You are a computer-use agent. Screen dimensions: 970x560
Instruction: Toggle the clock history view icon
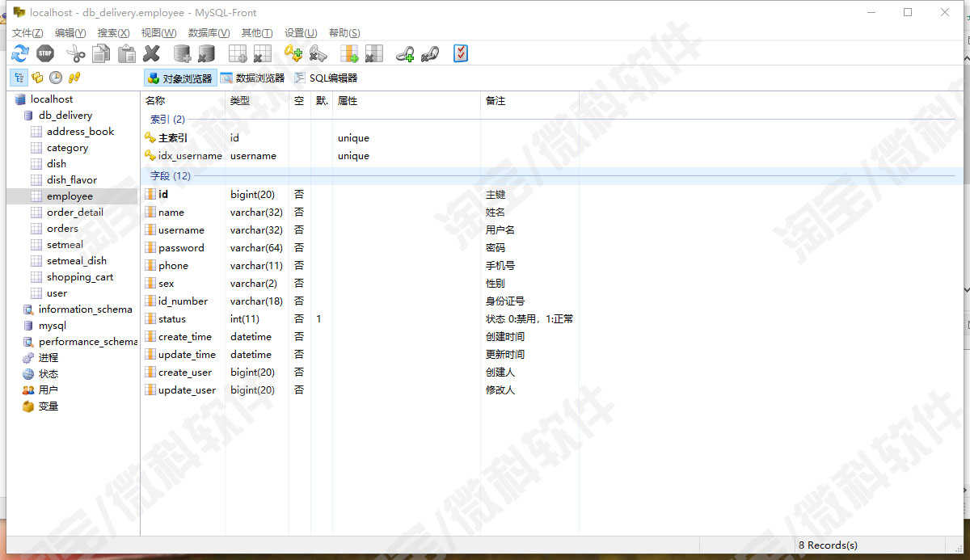(56, 78)
